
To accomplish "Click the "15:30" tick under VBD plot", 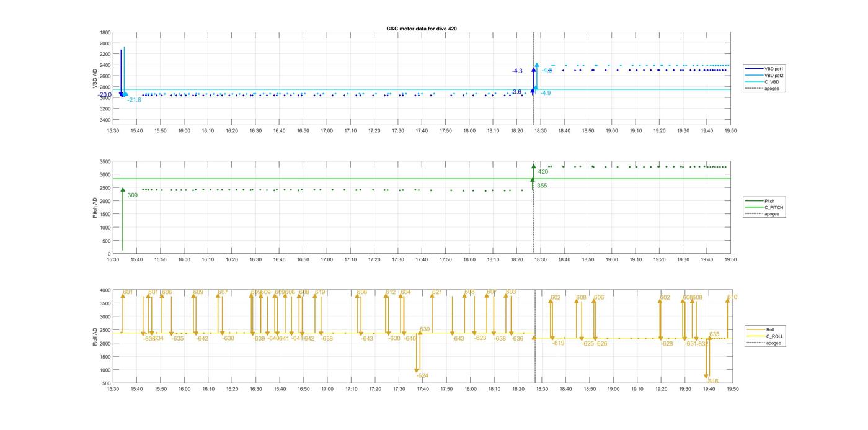I will coord(113,131).
